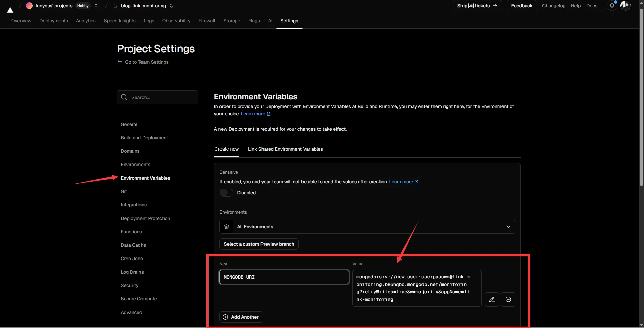Click Select a custom Preview branch
The width and height of the screenshot is (644, 328).
259,244
